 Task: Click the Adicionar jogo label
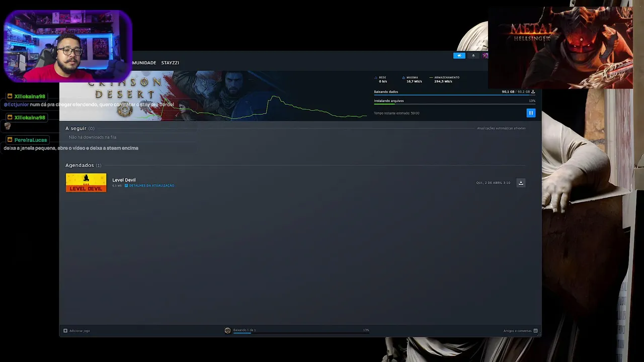coord(79,331)
